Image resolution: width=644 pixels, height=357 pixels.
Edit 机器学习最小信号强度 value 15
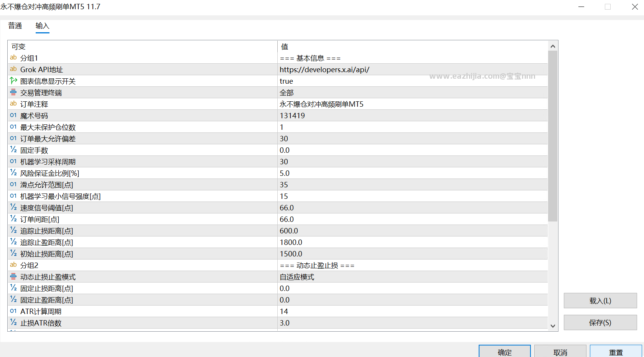pyautogui.click(x=412, y=196)
